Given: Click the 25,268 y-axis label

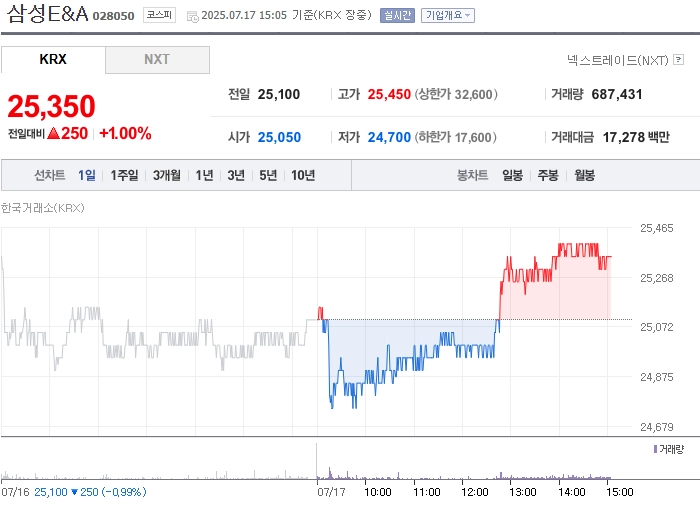Looking at the screenshot, I should tap(657, 278).
